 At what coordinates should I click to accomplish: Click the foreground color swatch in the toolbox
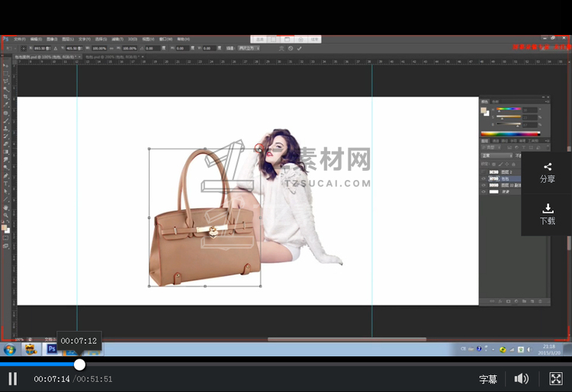[5, 227]
